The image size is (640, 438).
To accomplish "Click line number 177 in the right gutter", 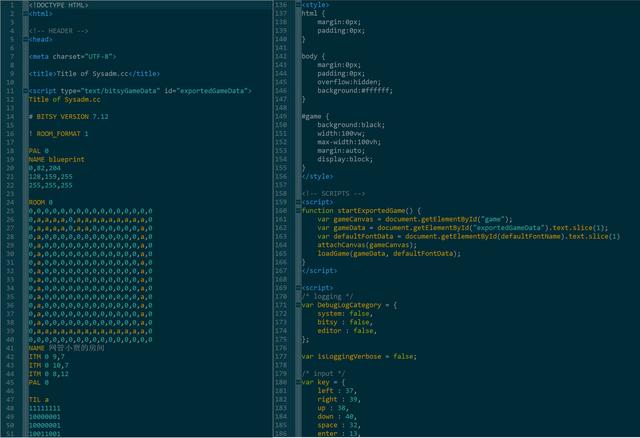I will 281,356.
